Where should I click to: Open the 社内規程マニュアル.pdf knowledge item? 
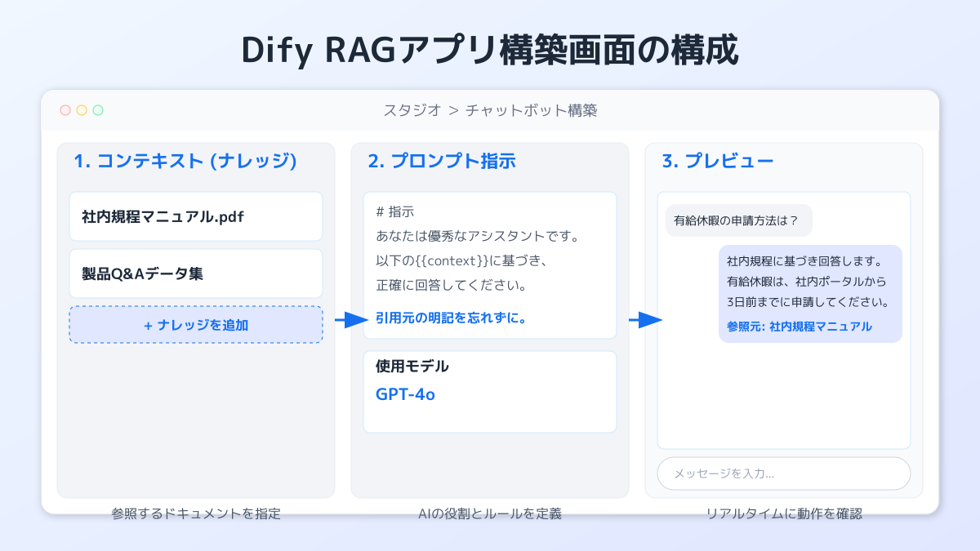click(x=196, y=216)
